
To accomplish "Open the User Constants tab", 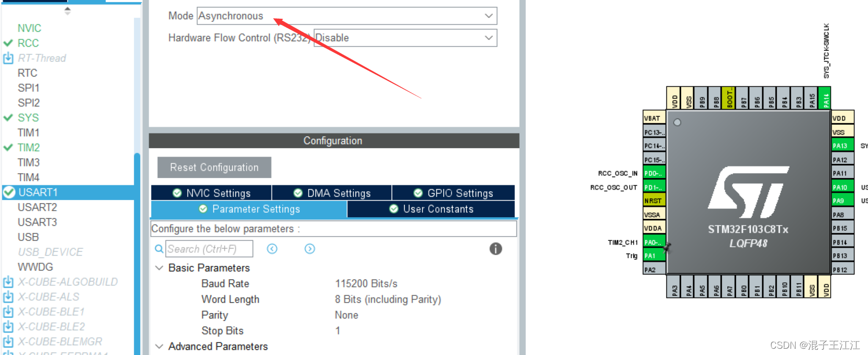I will [x=431, y=209].
